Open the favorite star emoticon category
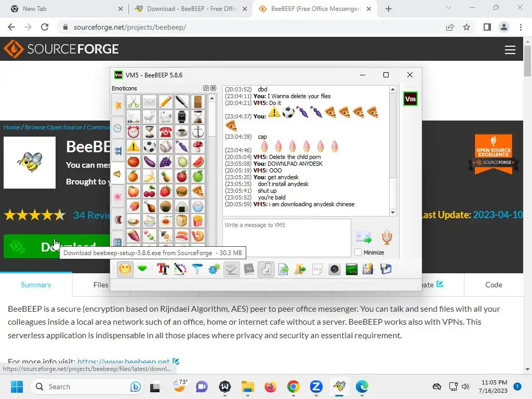This screenshot has width=532, height=399. 118,105
